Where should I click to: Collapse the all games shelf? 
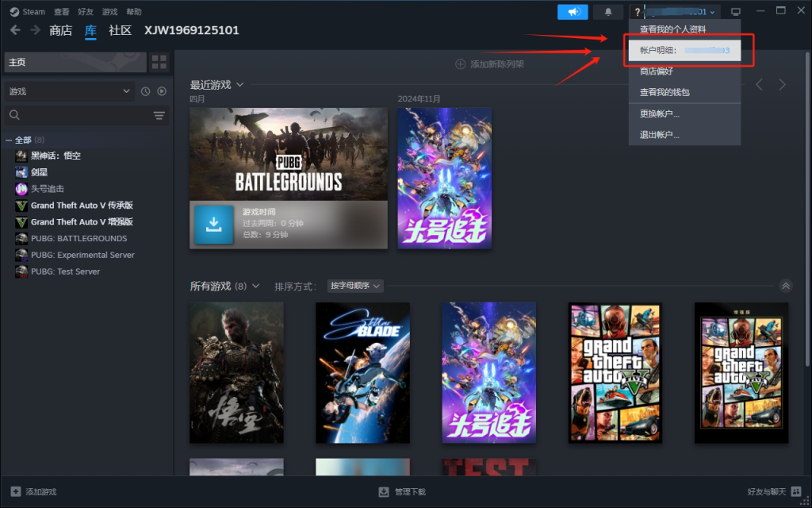tap(786, 286)
